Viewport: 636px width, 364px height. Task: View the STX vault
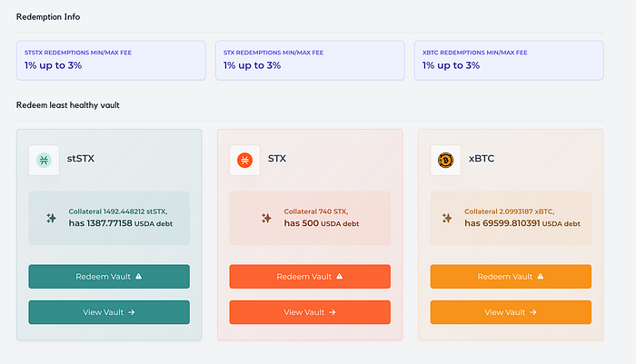(310, 312)
